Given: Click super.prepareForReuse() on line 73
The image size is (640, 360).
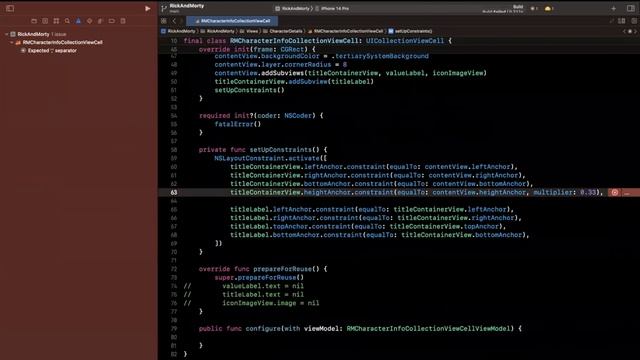Looking at the screenshot, I should pyautogui.click(x=259, y=278).
